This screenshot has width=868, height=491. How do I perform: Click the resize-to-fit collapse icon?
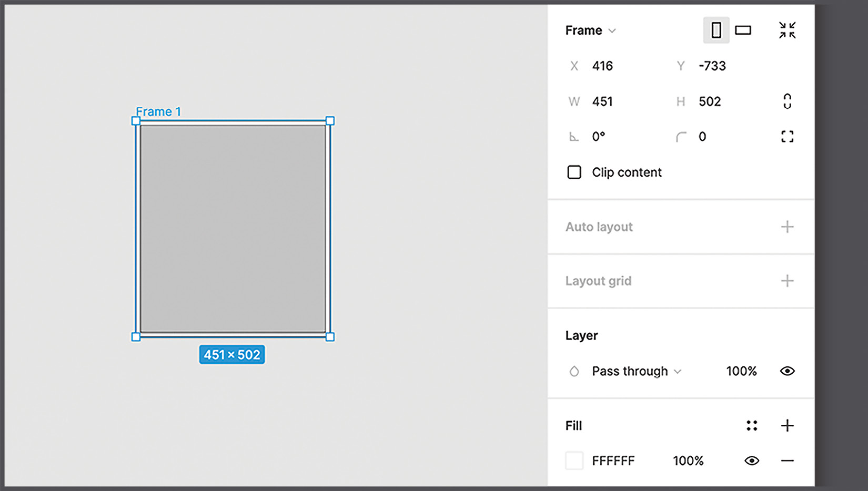[788, 30]
